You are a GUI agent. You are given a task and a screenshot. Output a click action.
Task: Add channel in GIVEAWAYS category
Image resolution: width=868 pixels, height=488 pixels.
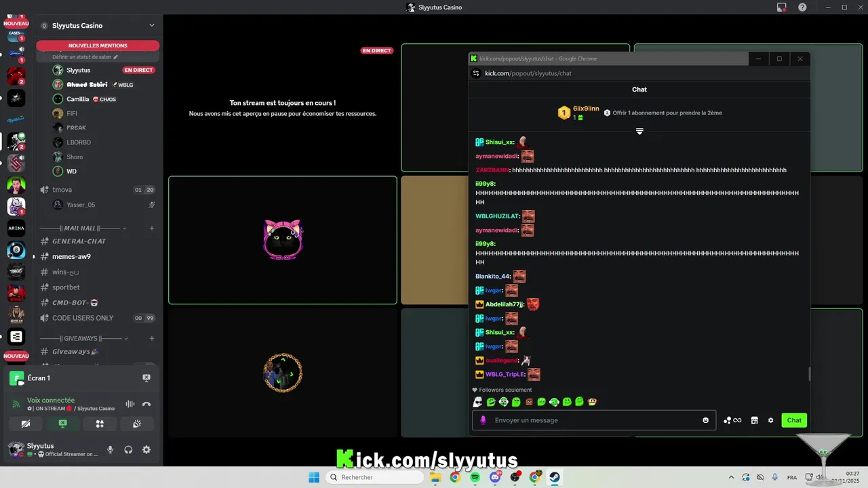point(152,338)
